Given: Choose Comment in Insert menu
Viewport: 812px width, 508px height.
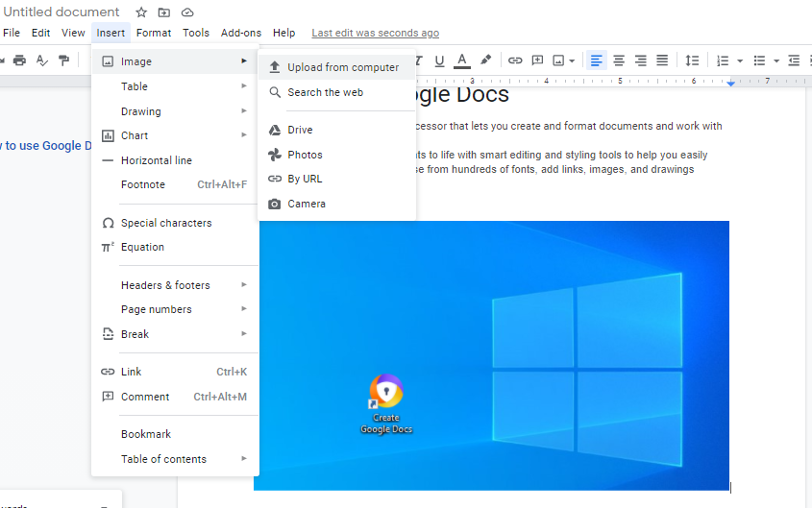Looking at the screenshot, I should 175,397.
